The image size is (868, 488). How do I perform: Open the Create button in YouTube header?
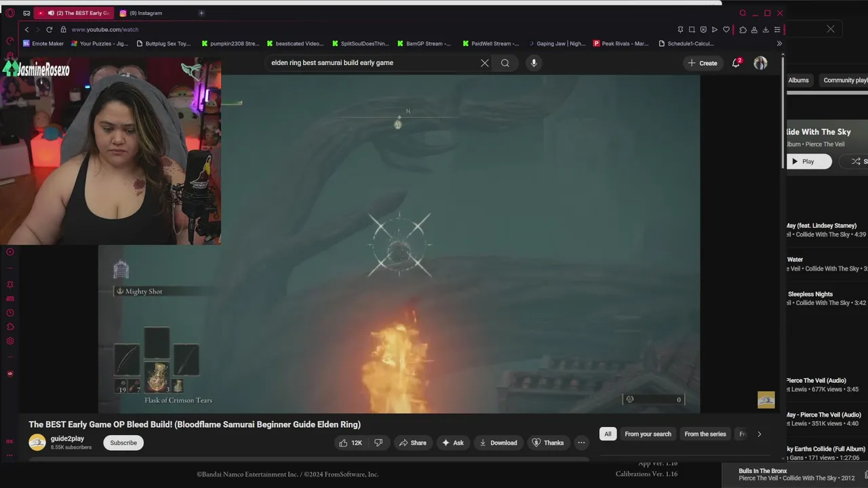coord(703,63)
